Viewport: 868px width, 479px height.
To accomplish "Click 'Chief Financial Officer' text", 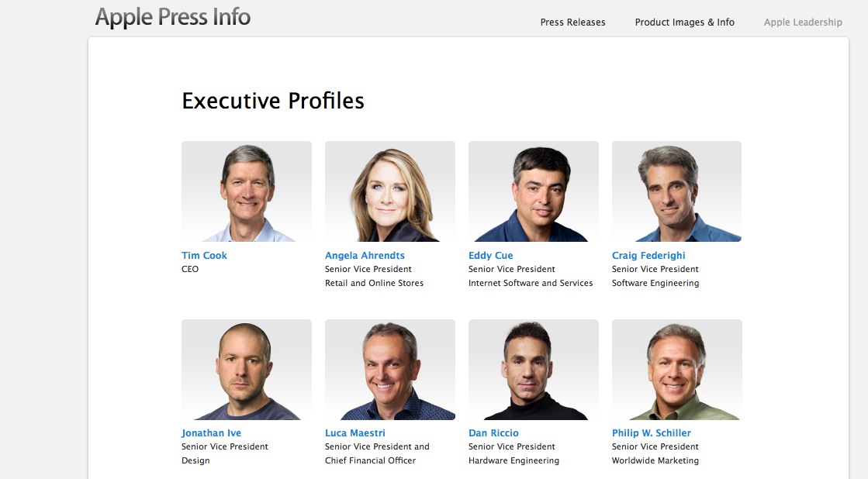I will point(370,460).
